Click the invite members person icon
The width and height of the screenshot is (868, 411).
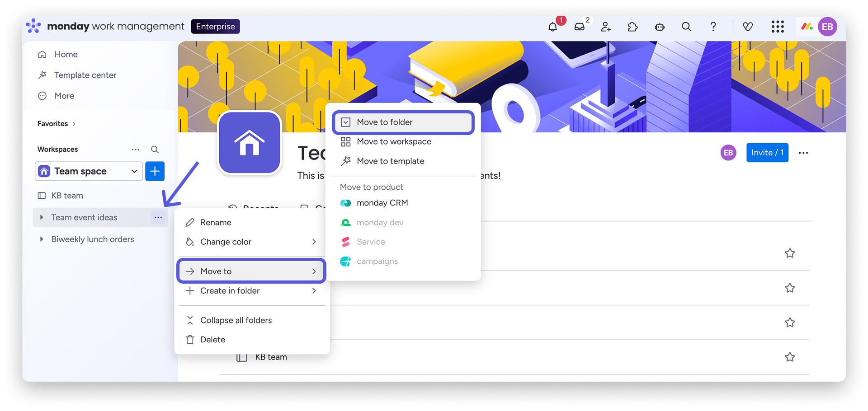[x=606, y=27]
